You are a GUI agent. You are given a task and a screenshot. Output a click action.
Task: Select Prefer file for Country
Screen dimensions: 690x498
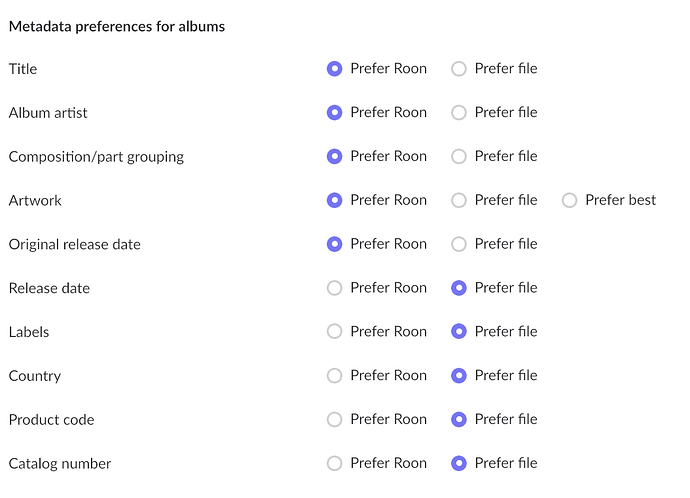459,375
